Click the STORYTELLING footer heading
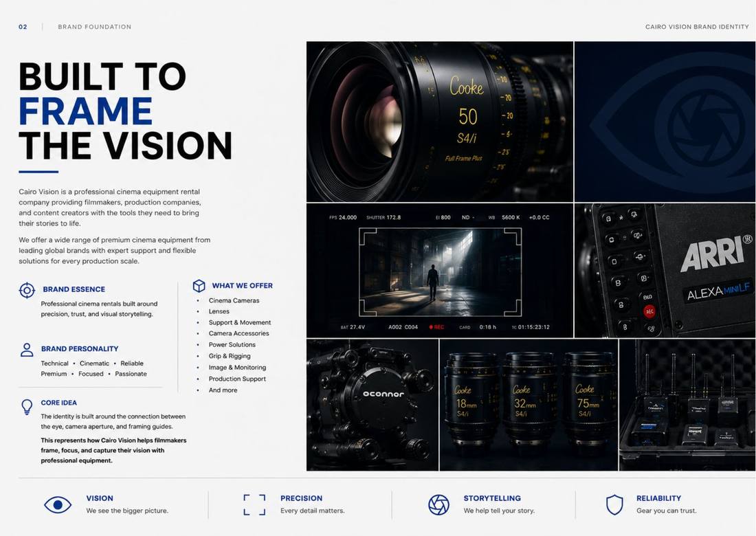 click(492, 498)
